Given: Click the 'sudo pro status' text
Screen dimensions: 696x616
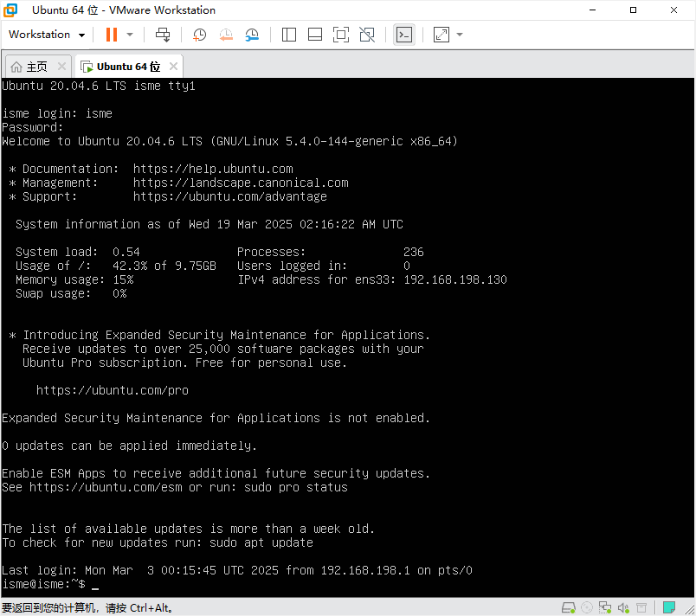Looking at the screenshot, I should click(x=296, y=487).
